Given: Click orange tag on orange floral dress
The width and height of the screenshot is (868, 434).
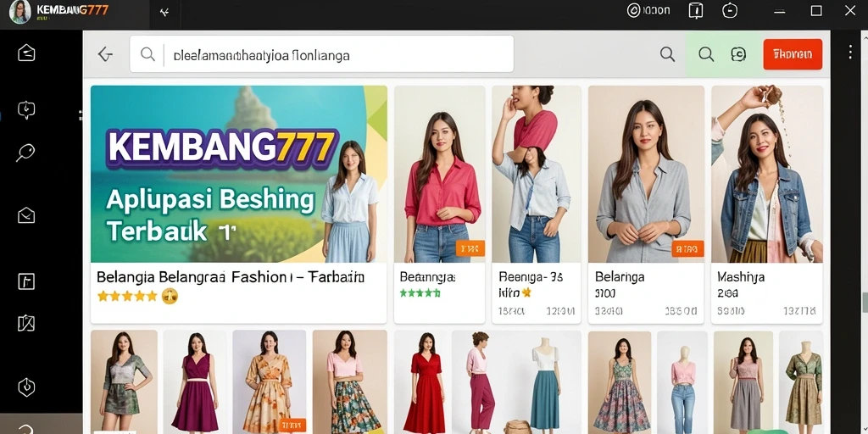Looking at the screenshot, I should point(292,426).
